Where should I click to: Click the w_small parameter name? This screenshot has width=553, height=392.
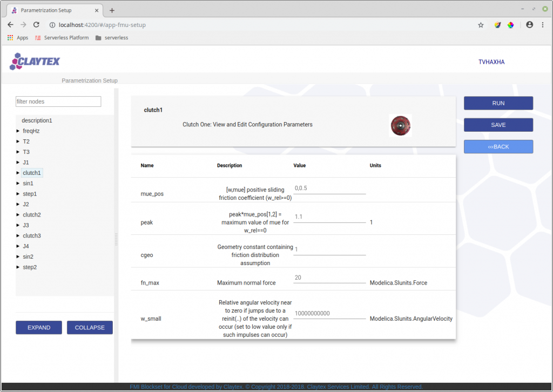point(151,319)
